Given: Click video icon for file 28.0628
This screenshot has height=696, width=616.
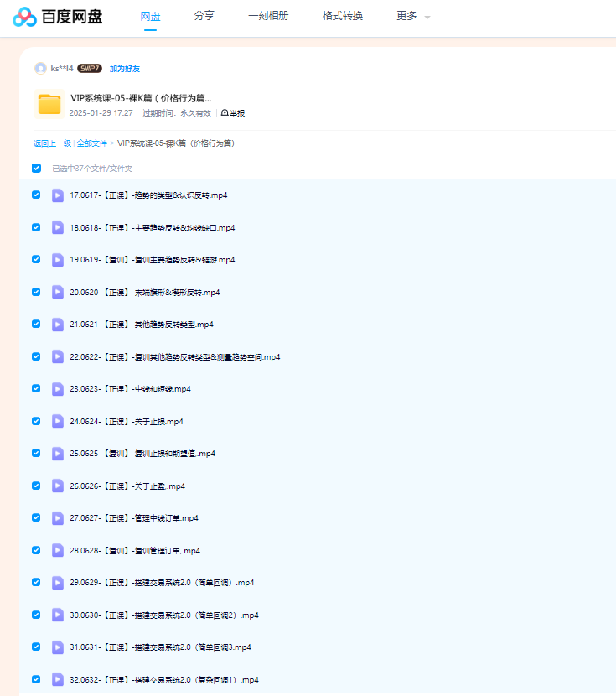Looking at the screenshot, I should 58,550.
